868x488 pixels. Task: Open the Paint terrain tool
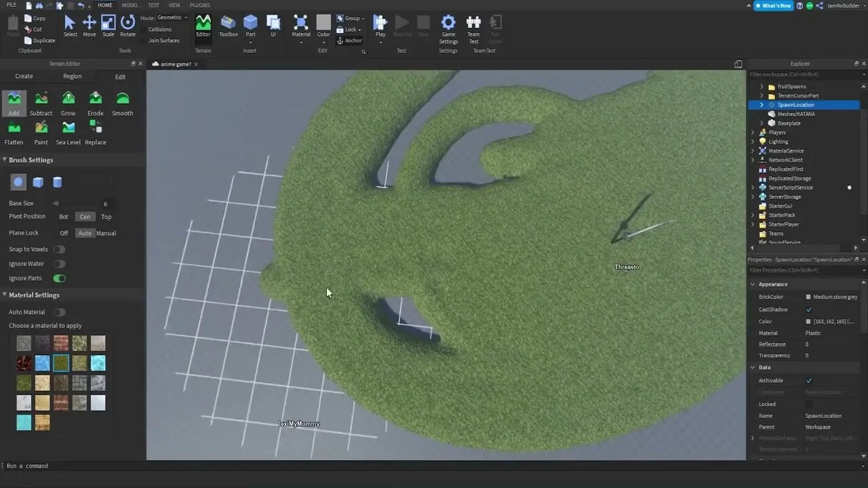click(x=41, y=133)
